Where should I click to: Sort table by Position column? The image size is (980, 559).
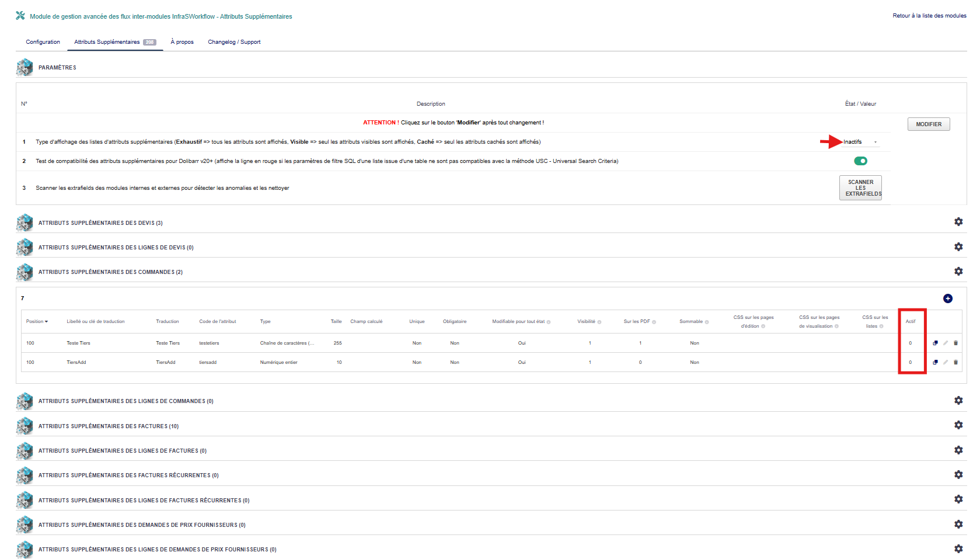pos(37,321)
